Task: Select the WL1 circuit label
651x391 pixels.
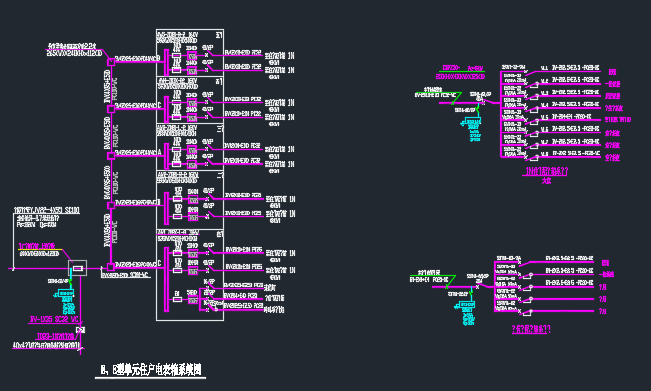Action: tap(544, 68)
